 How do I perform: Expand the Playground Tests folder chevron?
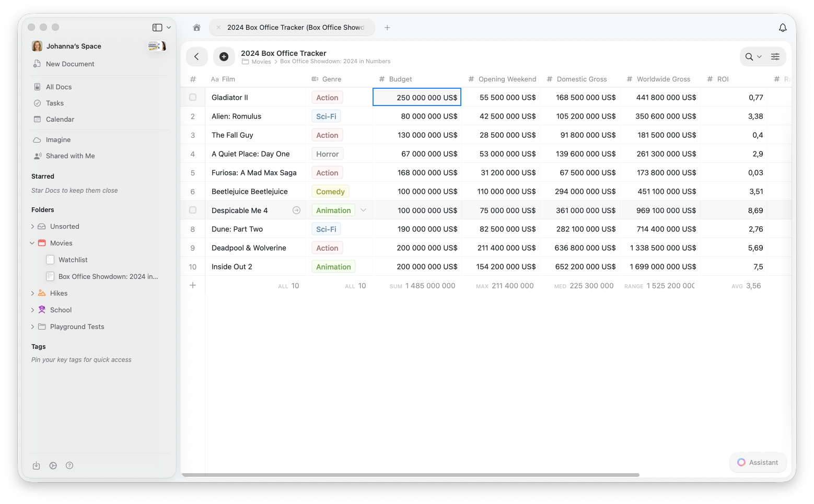tap(32, 326)
